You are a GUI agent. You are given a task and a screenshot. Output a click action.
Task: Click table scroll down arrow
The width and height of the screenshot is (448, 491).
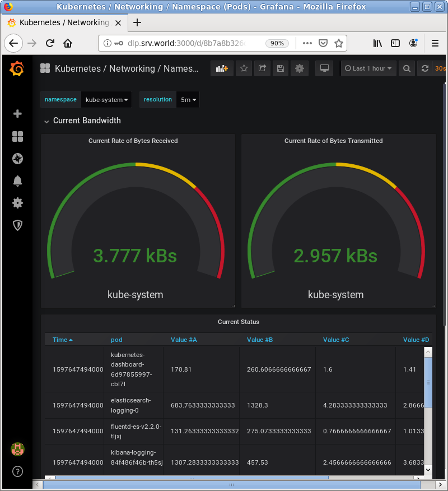[428, 470]
